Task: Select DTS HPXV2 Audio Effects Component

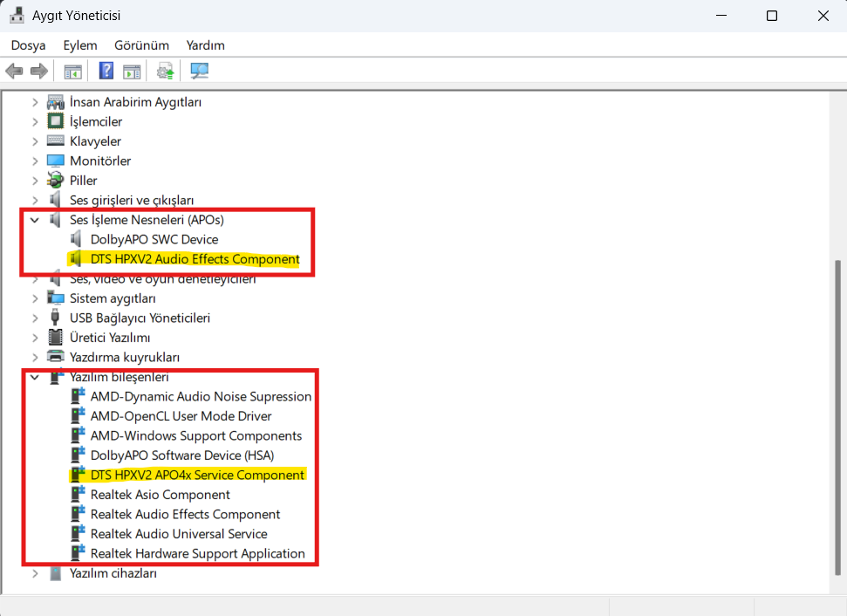Action: tap(195, 259)
